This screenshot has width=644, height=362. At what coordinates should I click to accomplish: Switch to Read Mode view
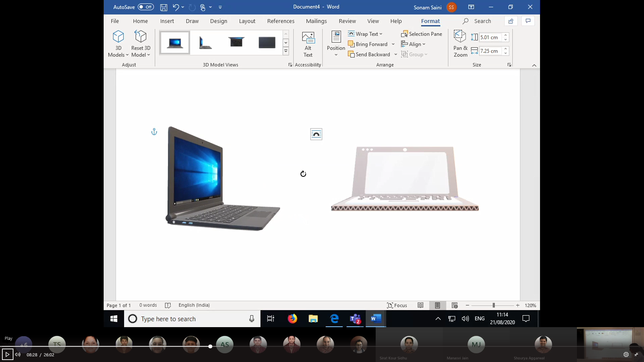pyautogui.click(x=420, y=305)
